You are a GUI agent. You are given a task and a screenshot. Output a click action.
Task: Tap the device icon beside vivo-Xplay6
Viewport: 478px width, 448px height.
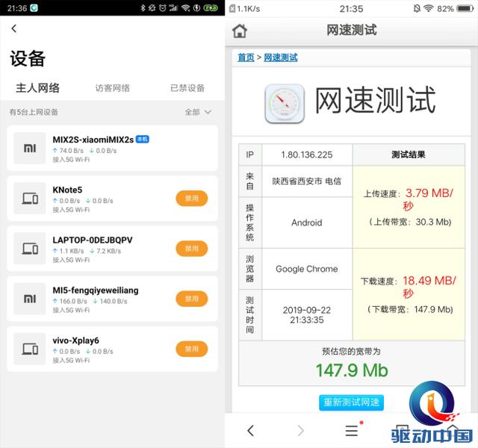[30, 349]
